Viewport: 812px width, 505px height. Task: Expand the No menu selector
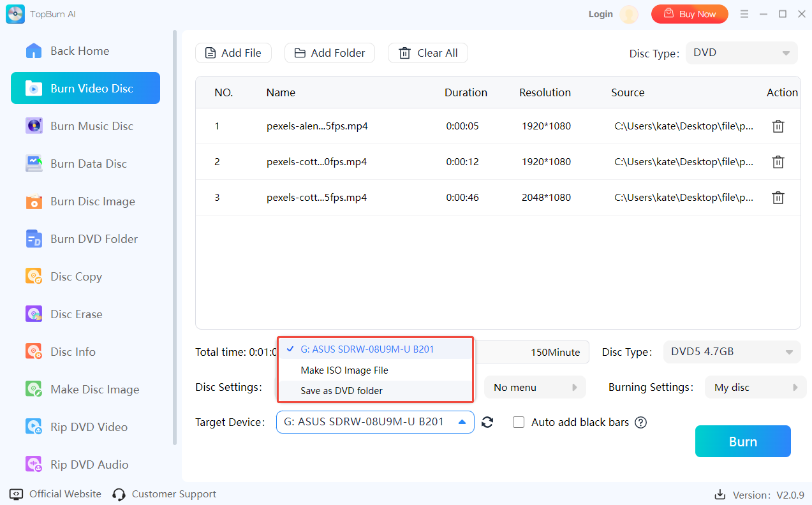coord(535,388)
